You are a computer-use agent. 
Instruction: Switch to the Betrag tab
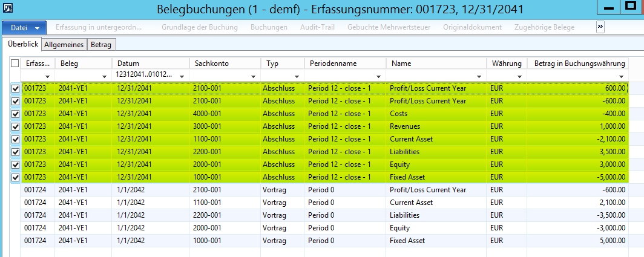[102, 44]
